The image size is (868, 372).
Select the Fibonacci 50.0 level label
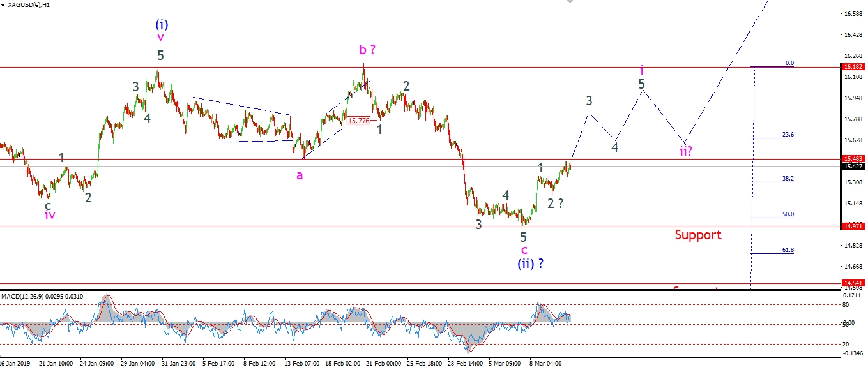(788, 214)
